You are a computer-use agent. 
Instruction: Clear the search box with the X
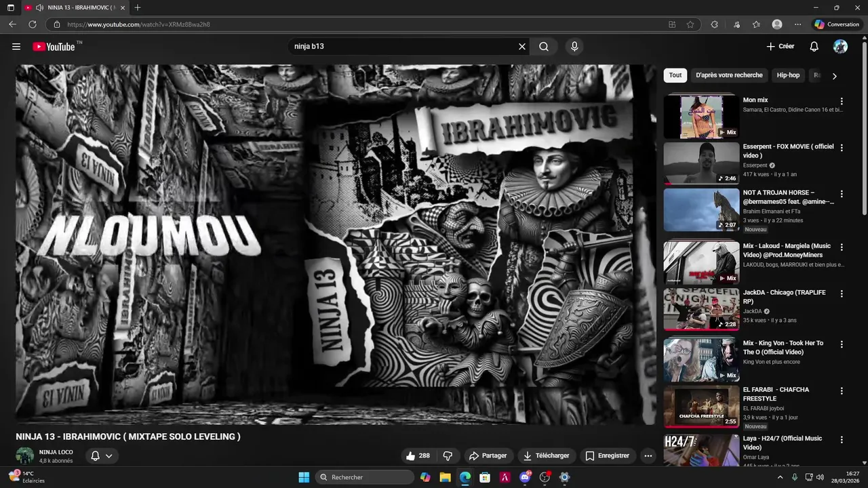[x=522, y=47]
